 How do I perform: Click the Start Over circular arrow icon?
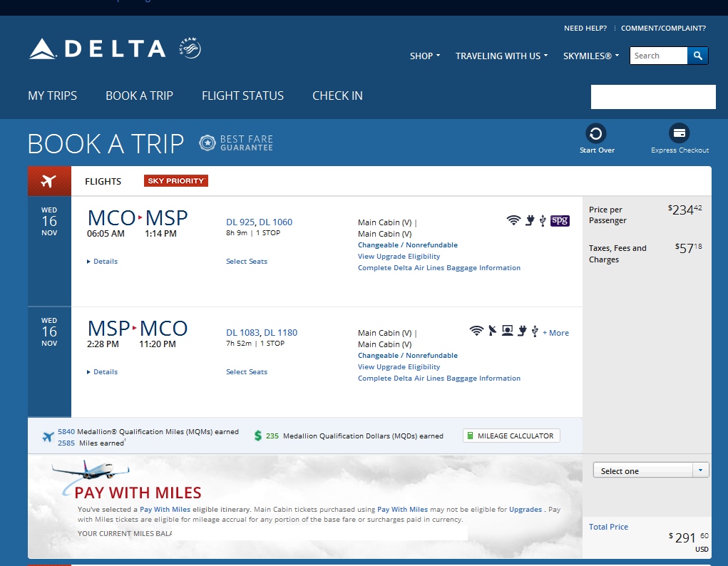point(596,133)
